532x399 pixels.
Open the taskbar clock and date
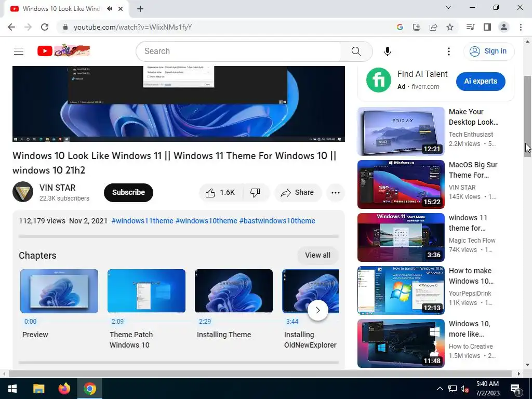click(x=487, y=389)
